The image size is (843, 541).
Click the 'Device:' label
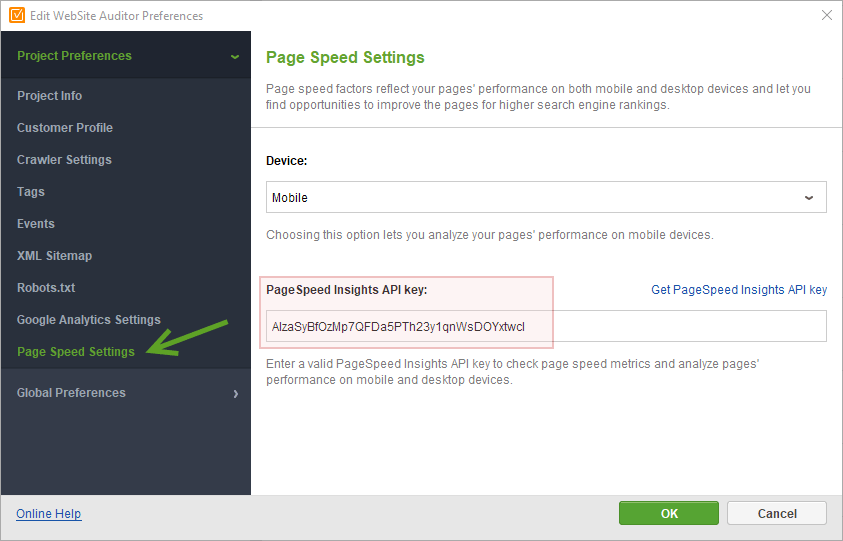click(287, 161)
